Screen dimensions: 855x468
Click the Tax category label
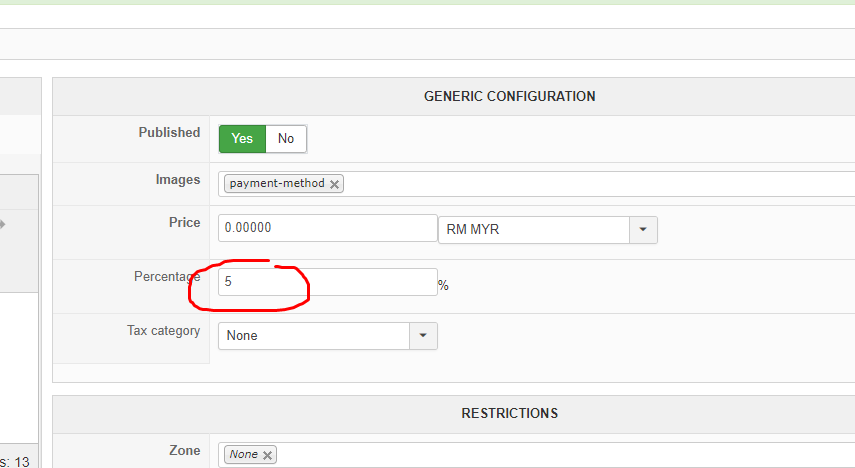[163, 331]
